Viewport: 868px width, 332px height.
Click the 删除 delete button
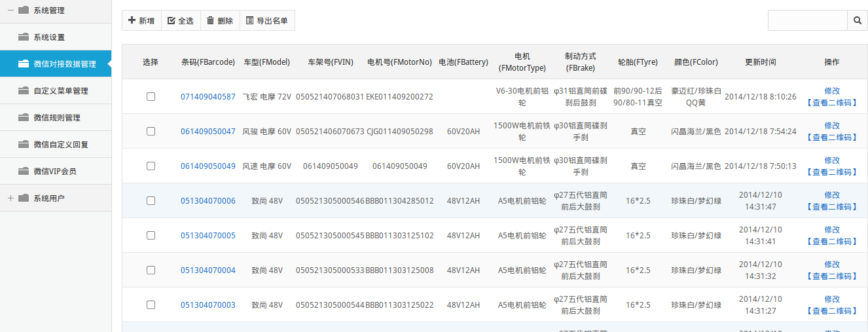click(220, 21)
